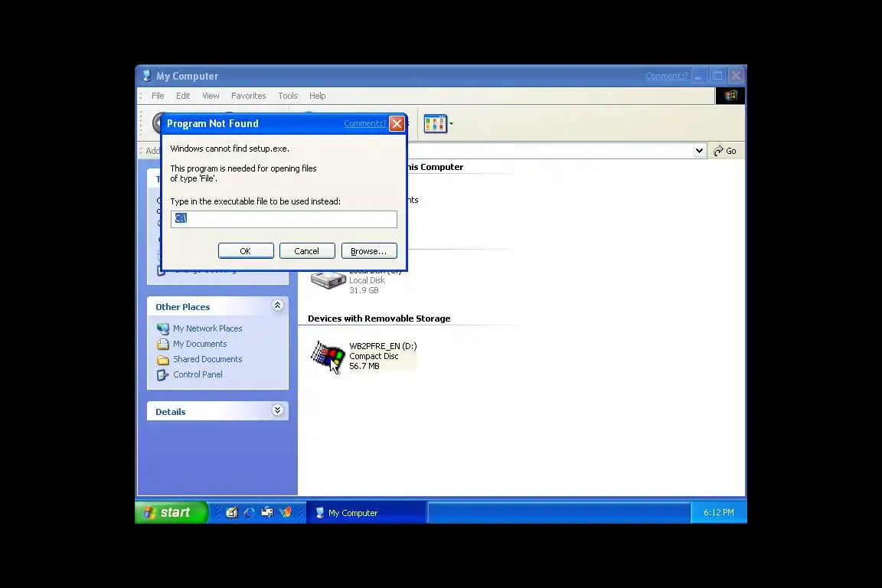
Task: Click OK in Program Not Found dialog
Action: (x=246, y=251)
